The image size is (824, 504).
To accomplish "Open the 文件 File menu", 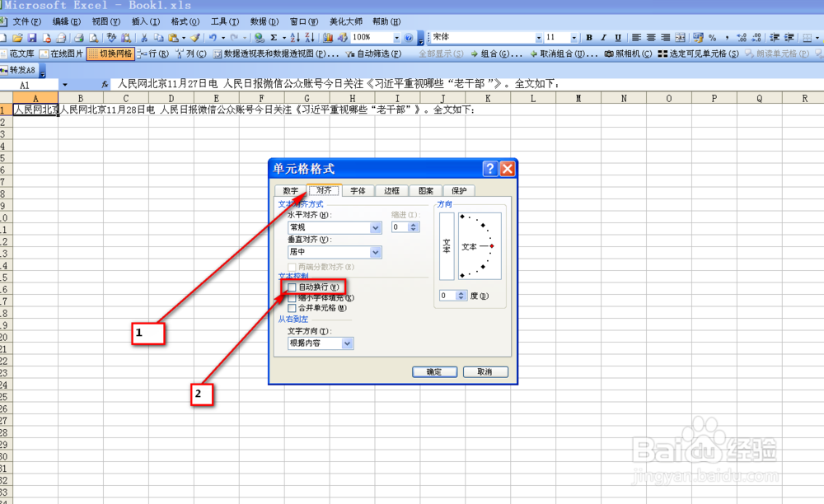I will [x=26, y=21].
